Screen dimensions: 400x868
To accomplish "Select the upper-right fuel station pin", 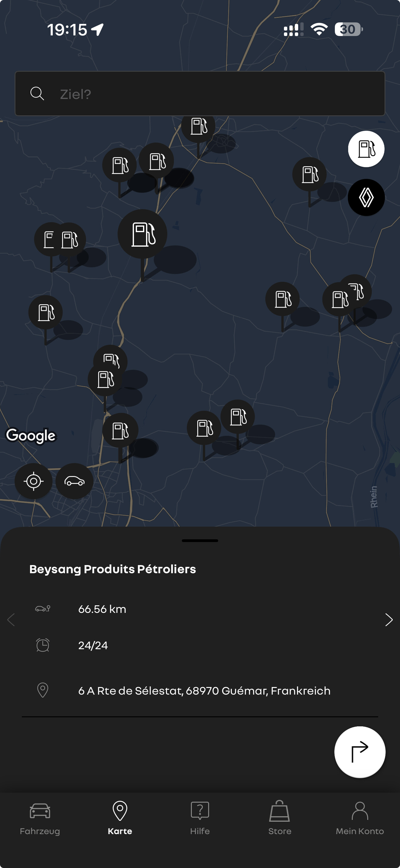I will (309, 174).
